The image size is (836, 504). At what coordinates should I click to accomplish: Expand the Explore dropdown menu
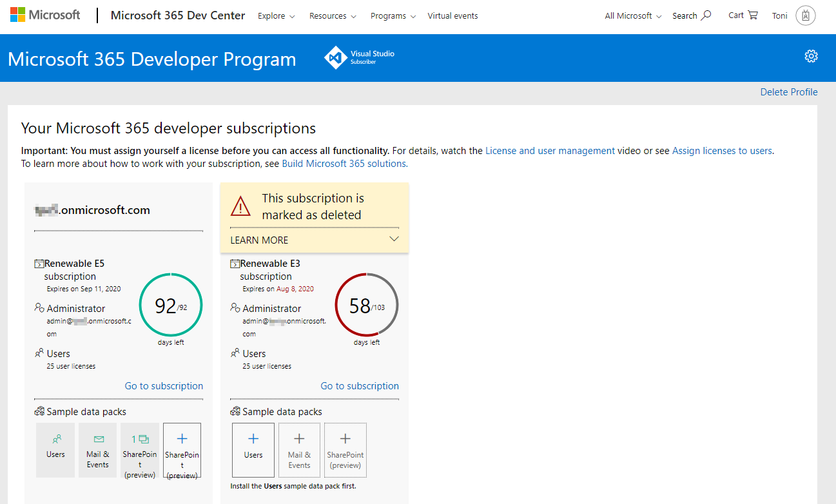click(276, 16)
